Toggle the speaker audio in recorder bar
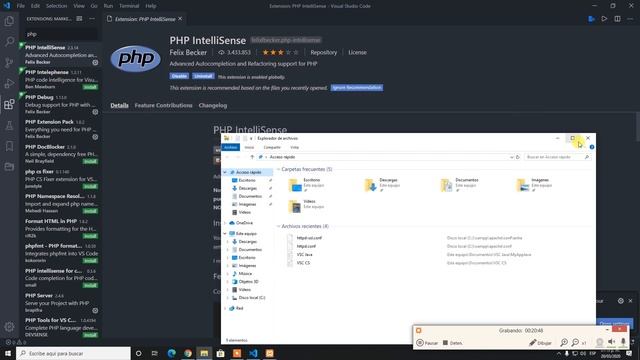The image size is (640, 360). click(611, 342)
